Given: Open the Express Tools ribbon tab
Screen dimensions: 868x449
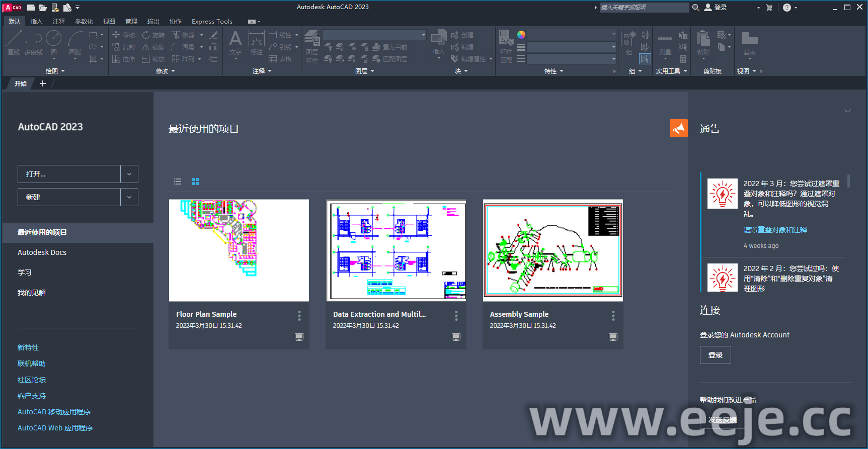Looking at the screenshot, I should (x=212, y=22).
